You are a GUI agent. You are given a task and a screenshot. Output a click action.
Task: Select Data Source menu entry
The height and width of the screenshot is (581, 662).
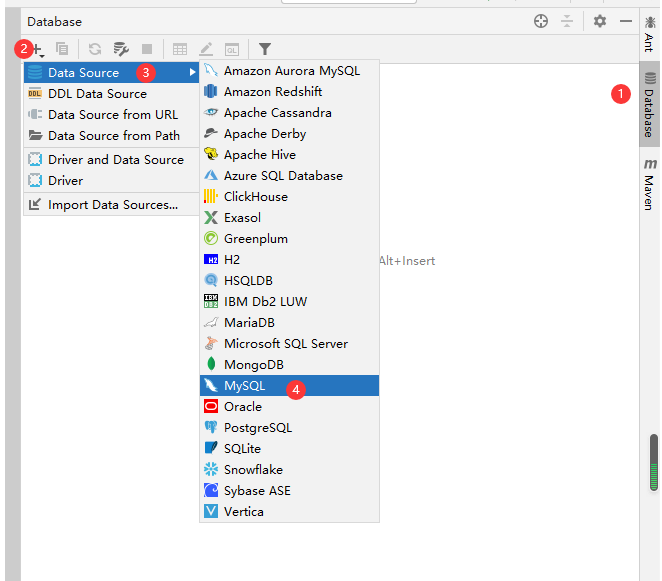tap(111, 73)
